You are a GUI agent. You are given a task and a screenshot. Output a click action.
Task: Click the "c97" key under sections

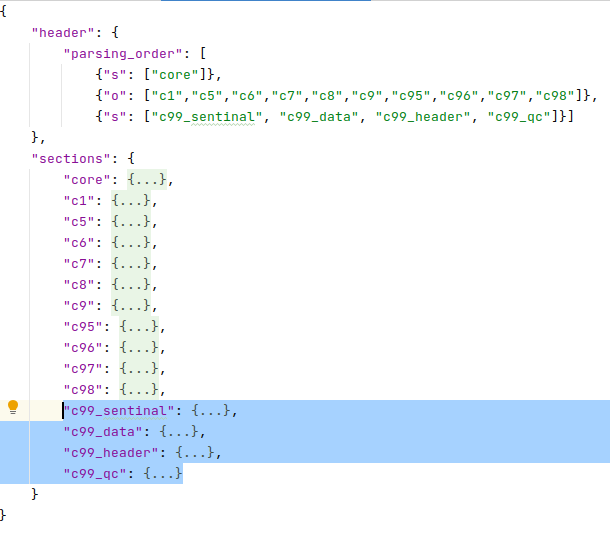pos(83,369)
